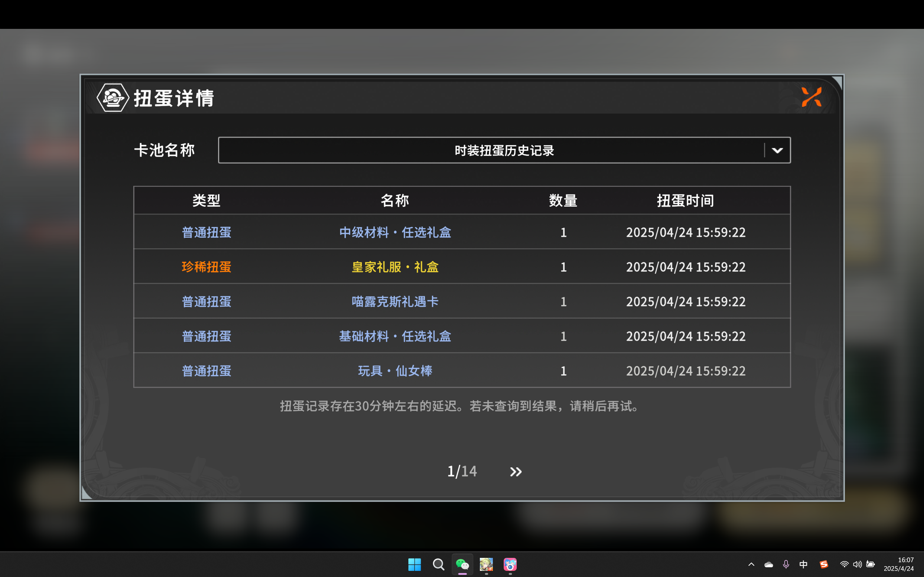The height and width of the screenshot is (577, 924).
Task: Click the timestamp in 皇家礼服·礼盒 row
Action: tap(686, 267)
